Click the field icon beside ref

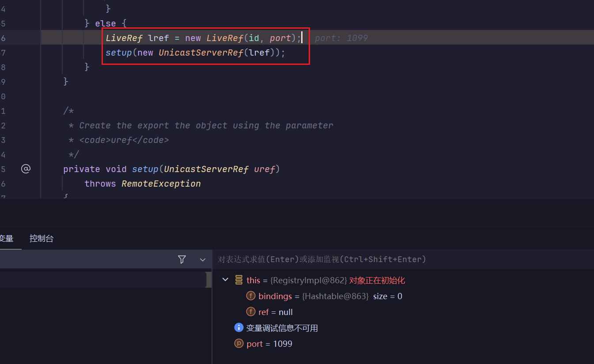(x=251, y=312)
